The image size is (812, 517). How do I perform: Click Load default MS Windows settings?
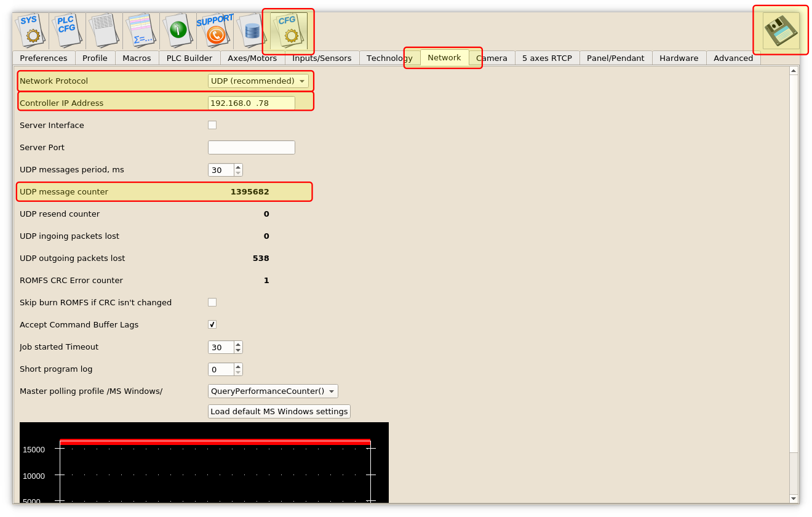click(279, 411)
